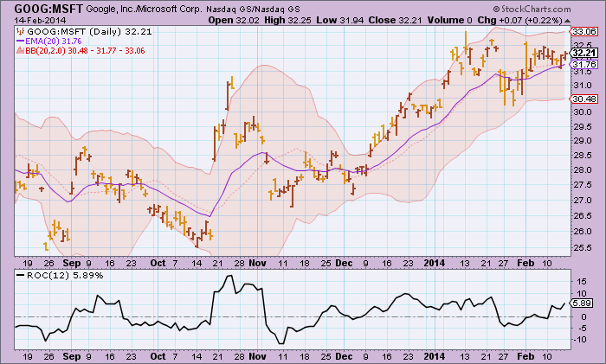
Task: Click the 28.0 price axis label
Action: coord(583,170)
